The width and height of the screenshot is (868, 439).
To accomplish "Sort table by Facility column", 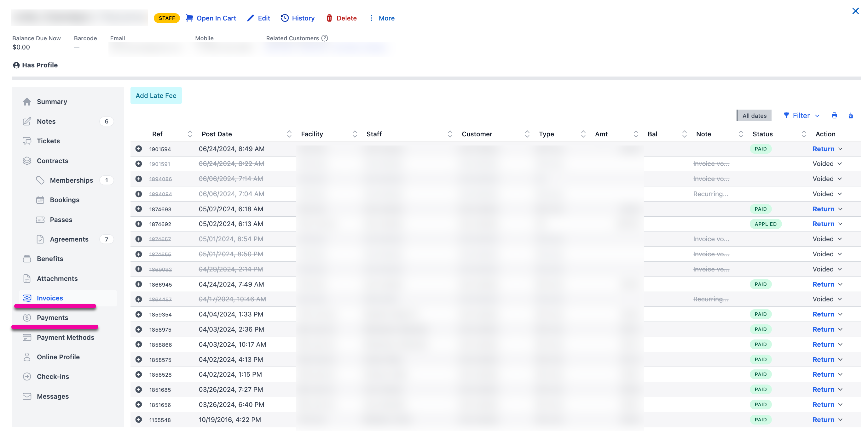I will pyautogui.click(x=355, y=134).
